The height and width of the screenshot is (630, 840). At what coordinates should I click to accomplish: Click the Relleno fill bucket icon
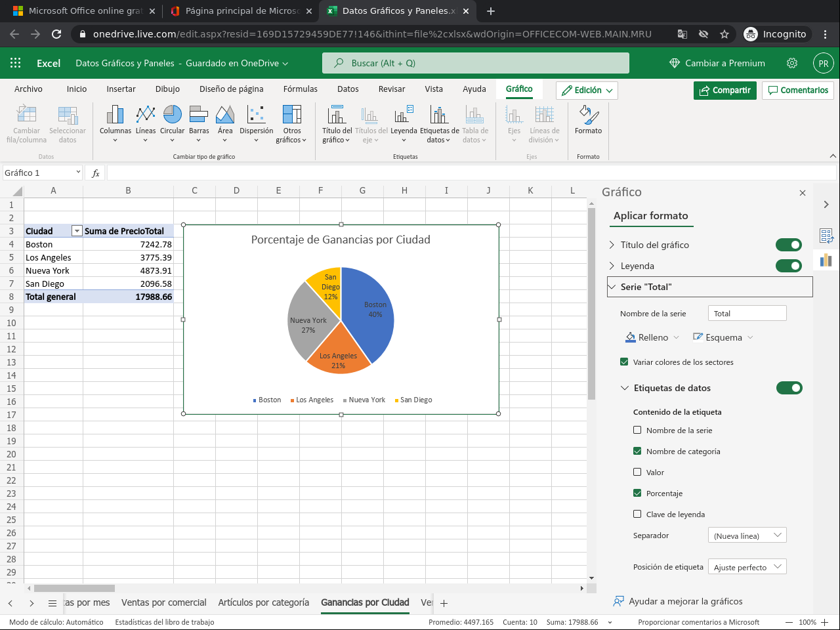pos(631,337)
